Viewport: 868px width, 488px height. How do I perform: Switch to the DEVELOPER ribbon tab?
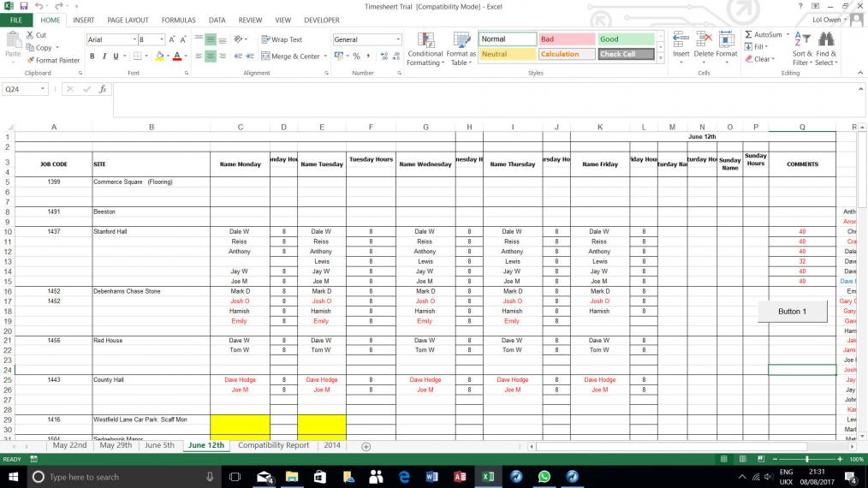point(322,20)
